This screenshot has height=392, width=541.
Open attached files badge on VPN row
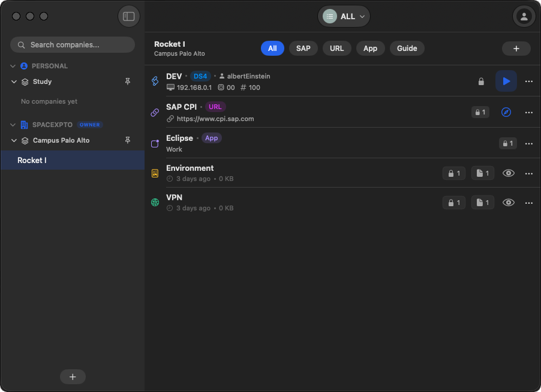(x=483, y=203)
